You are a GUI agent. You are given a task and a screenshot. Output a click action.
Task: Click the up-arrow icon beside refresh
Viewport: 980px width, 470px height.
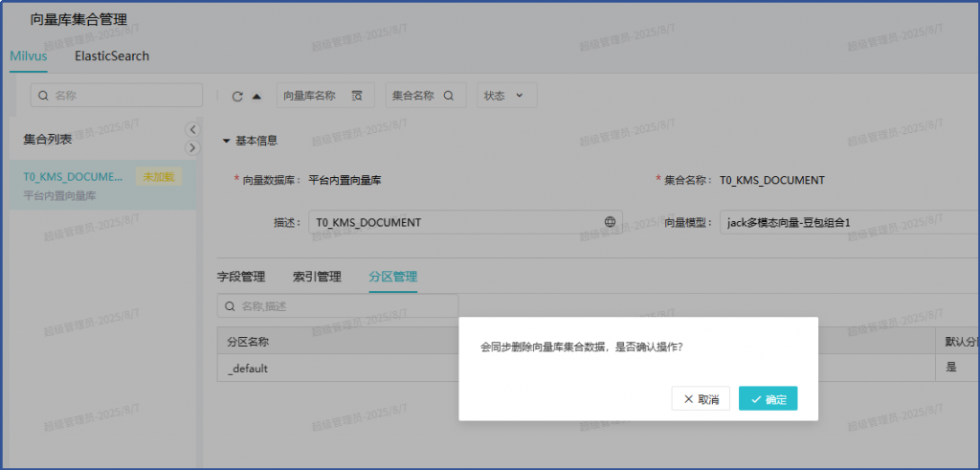256,96
